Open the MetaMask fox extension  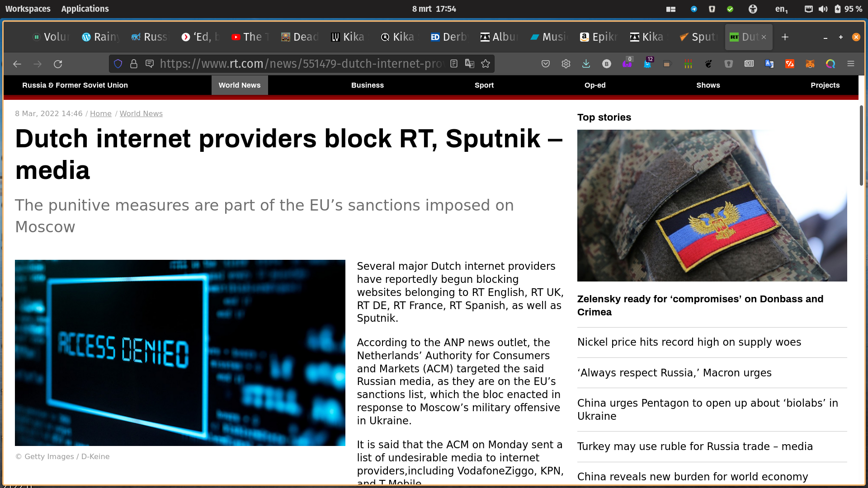[810, 64]
